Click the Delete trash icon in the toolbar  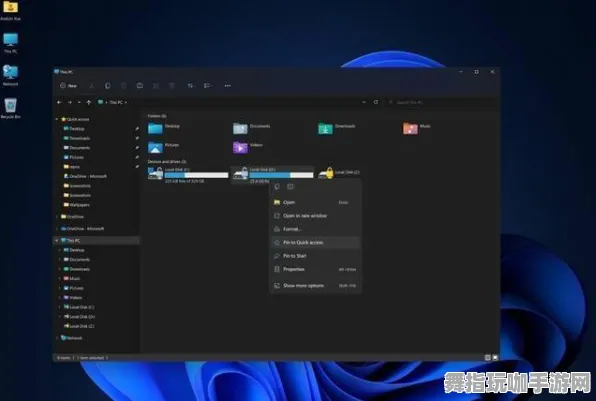[172, 86]
